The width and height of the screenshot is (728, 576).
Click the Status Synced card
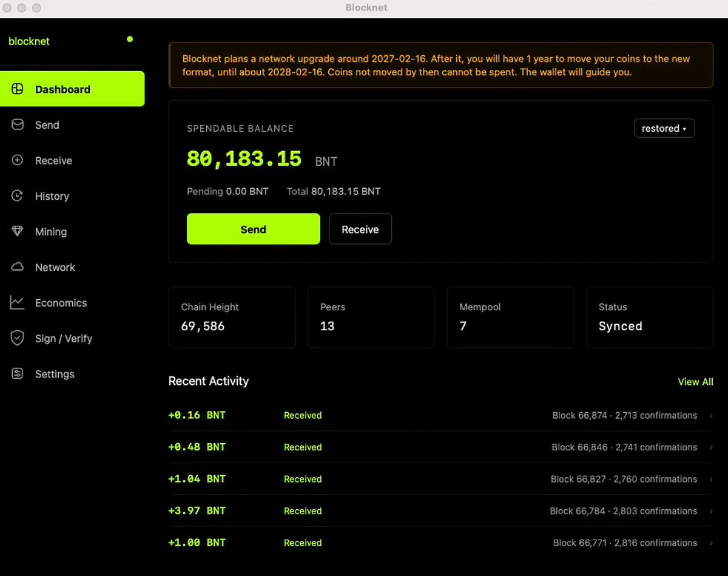click(x=650, y=317)
